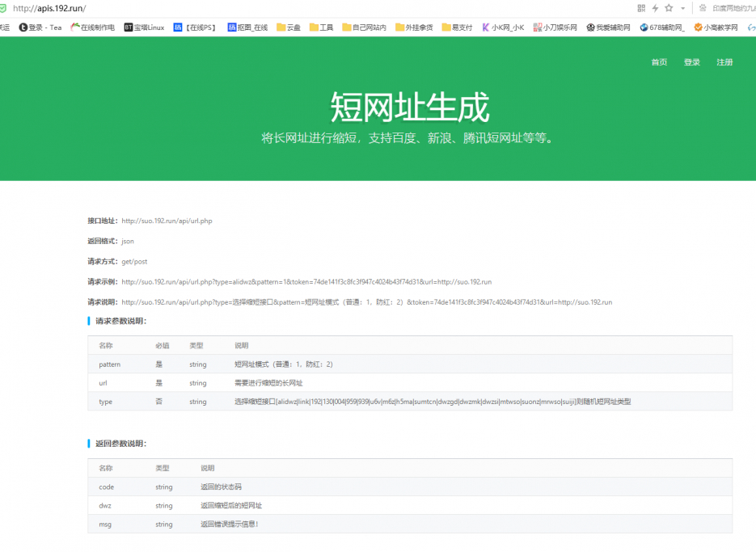Click 注册 in the navigation bar
This screenshot has width=756, height=552.
tap(725, 62)
